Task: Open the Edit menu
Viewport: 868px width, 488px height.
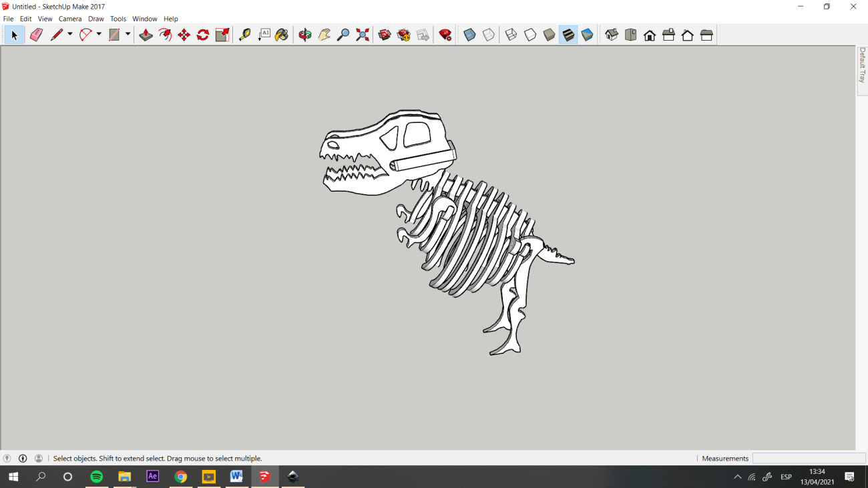Action: 25,19
